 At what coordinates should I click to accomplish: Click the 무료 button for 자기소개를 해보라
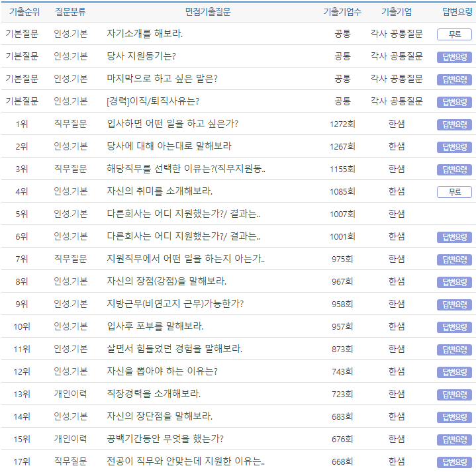[454, 34]
